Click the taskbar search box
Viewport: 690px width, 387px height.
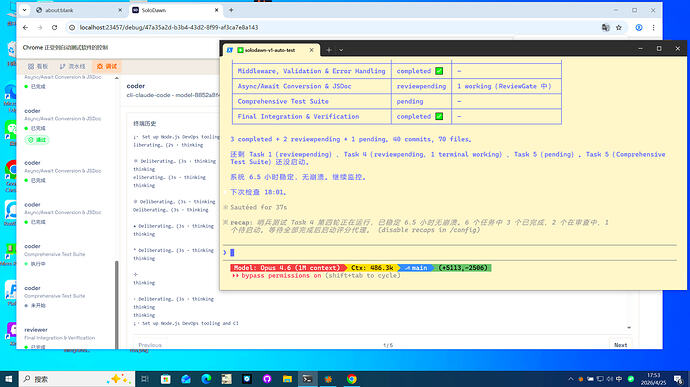tap(76, 379)
